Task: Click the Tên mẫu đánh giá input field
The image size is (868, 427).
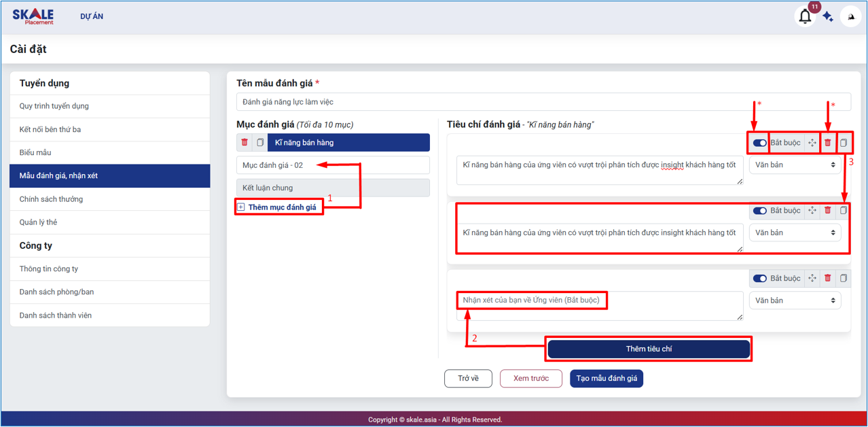Action: pos(543,102)
